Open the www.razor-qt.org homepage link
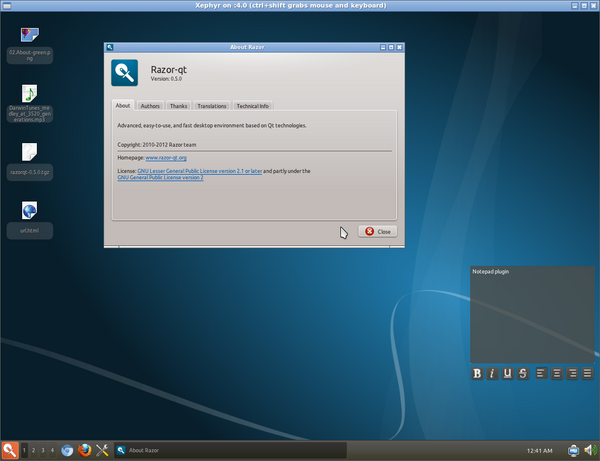The width and height of the screenshot is (600, 461). (166, 158)
